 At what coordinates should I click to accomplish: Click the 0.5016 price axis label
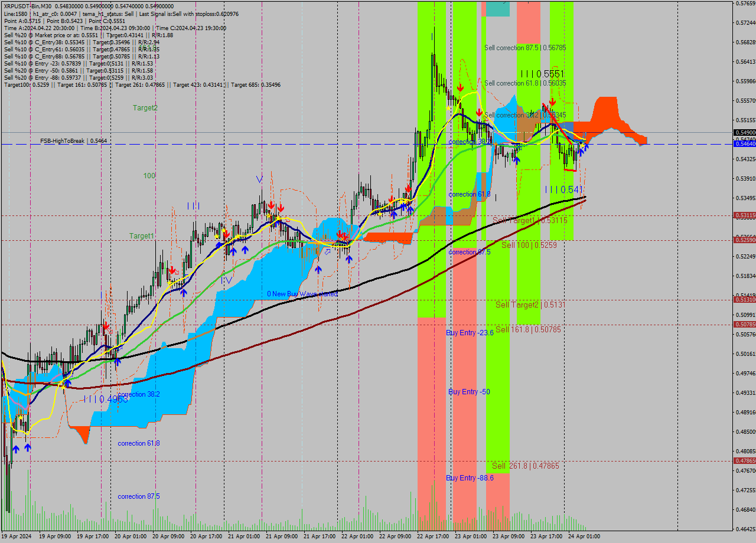(x=745, y=354)
